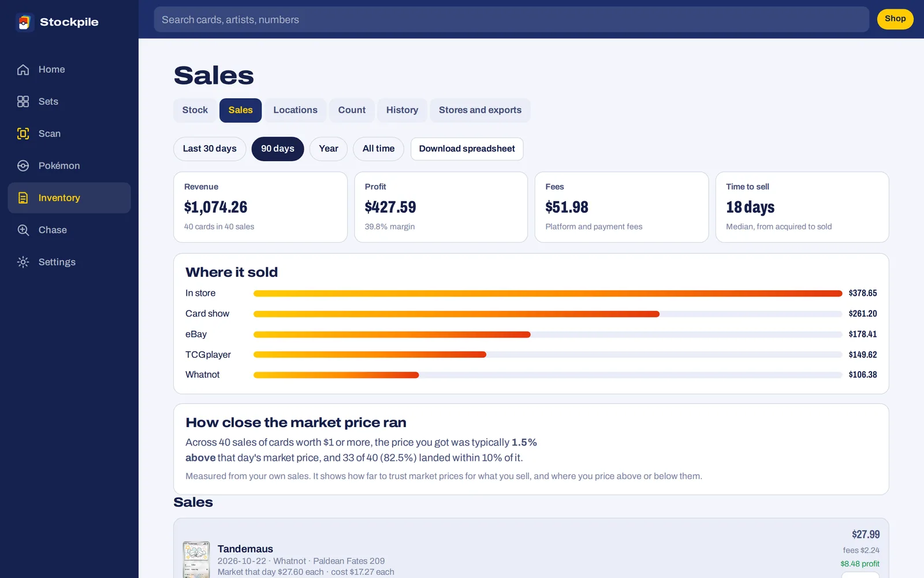Open the Chase page
924x578 pixels.
click(x=69, y=230)
